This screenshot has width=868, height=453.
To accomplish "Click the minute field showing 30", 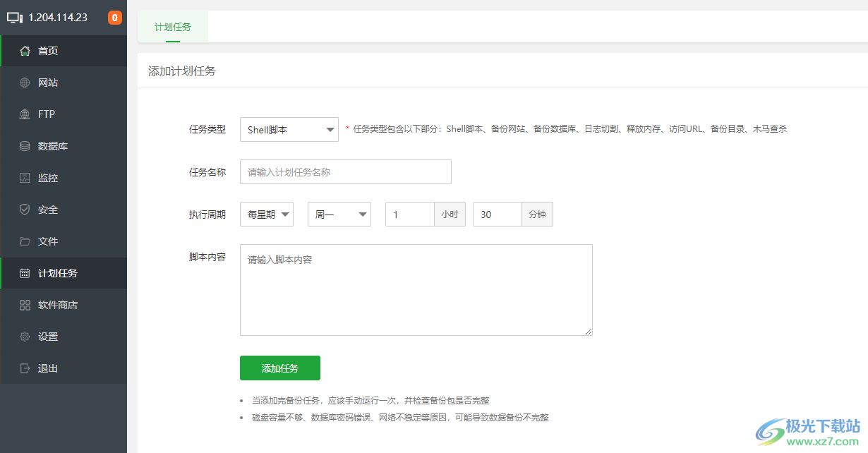I will pos(497,215).
